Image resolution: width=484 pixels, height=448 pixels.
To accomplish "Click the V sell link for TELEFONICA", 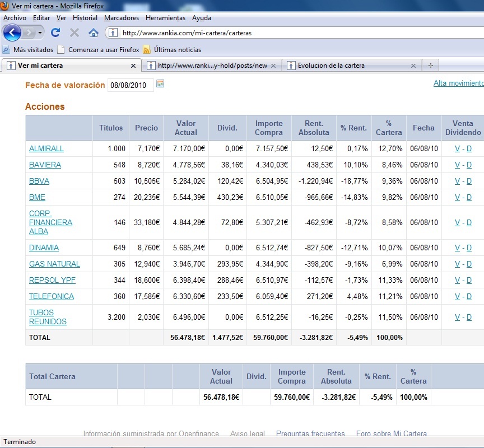I will [x=457, y=296].
